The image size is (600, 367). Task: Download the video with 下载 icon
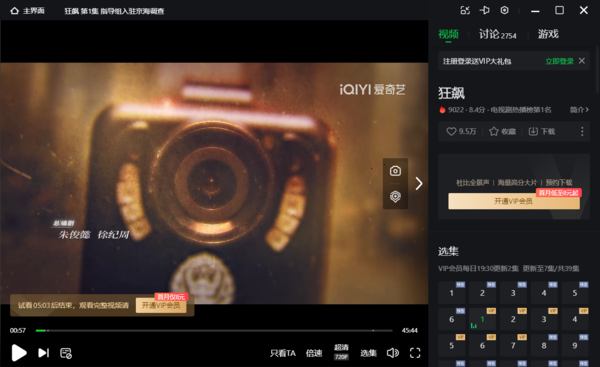coord(542,132)
